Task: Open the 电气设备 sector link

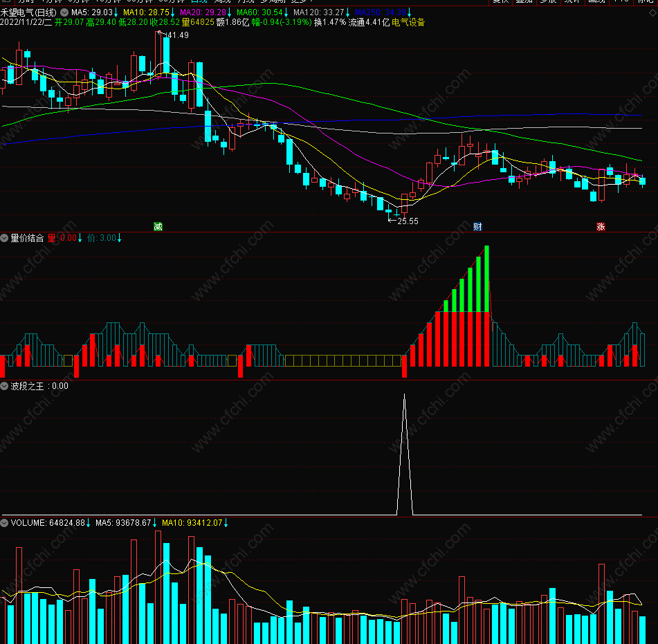Action: (408, 22)
